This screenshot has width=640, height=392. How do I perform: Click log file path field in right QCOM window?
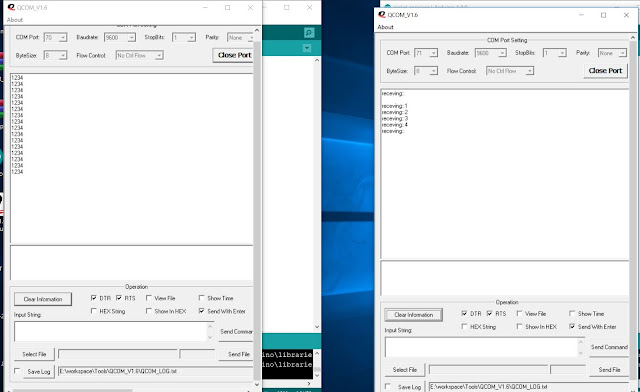[529, 387]
